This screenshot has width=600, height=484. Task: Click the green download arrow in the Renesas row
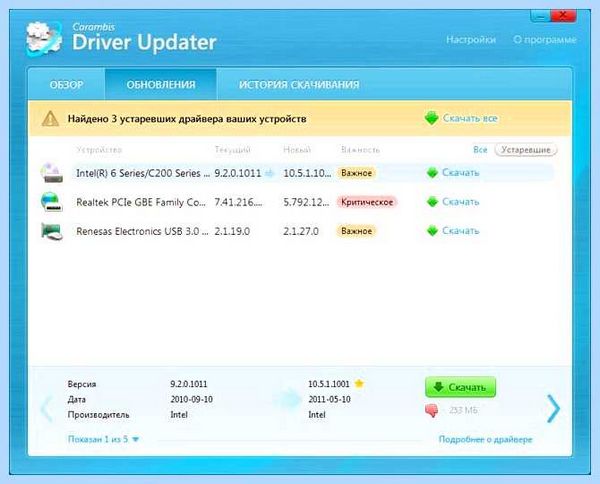[x=432, y=231]
